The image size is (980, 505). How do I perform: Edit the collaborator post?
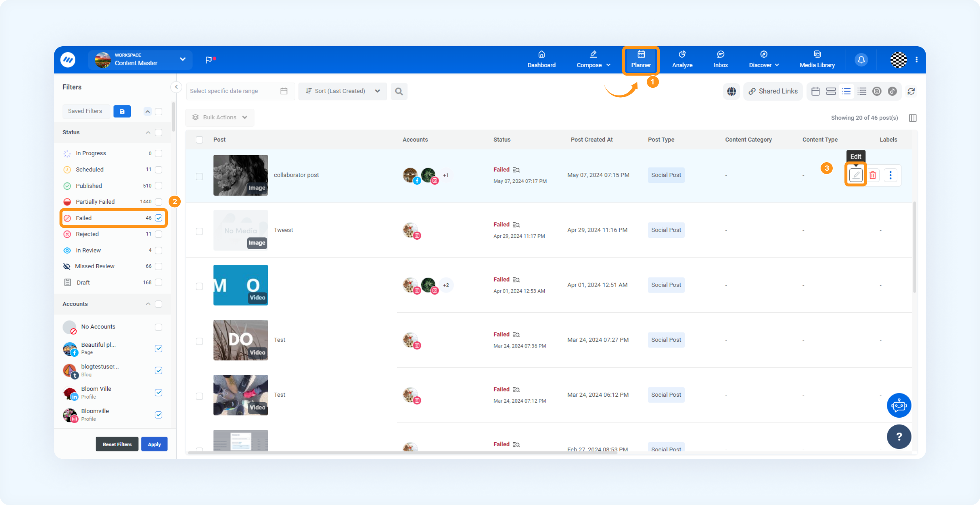[x=855, y=175]
